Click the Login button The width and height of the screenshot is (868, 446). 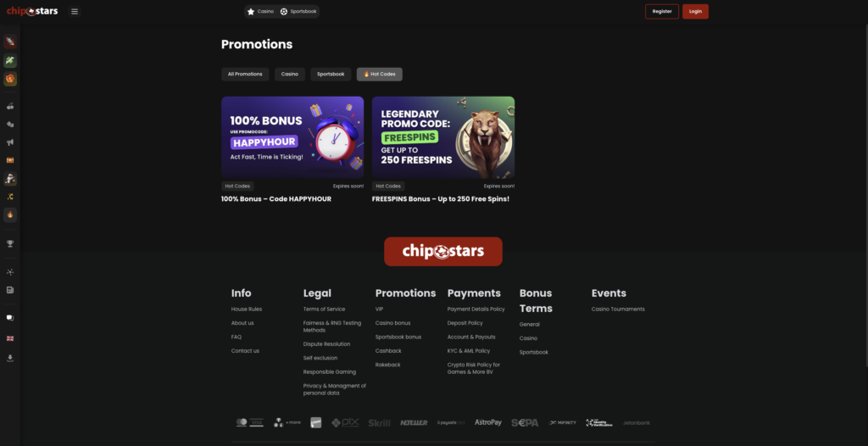pyautogui.click(x=695, y=12)
